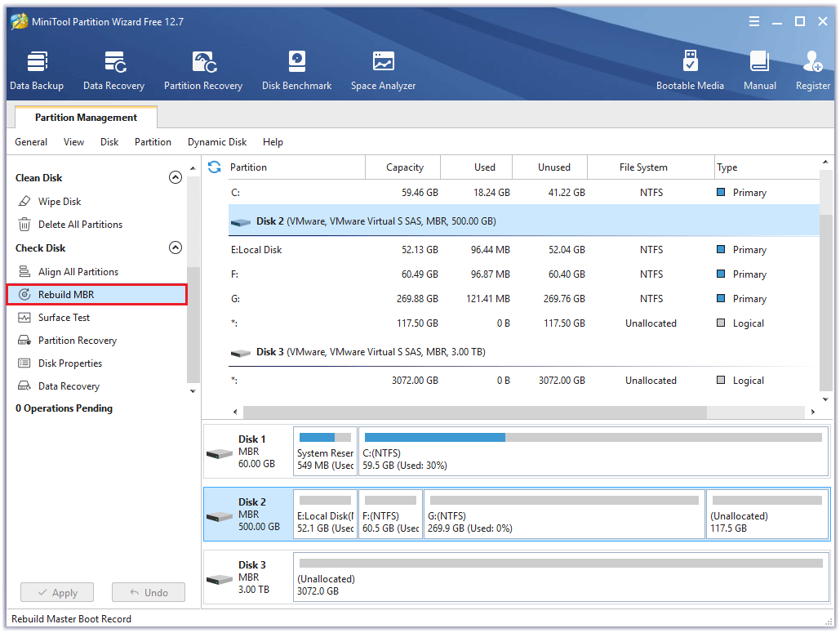Open the General menu
The width and height of the screenshot is (840, 633).
(x=31, y=142)
